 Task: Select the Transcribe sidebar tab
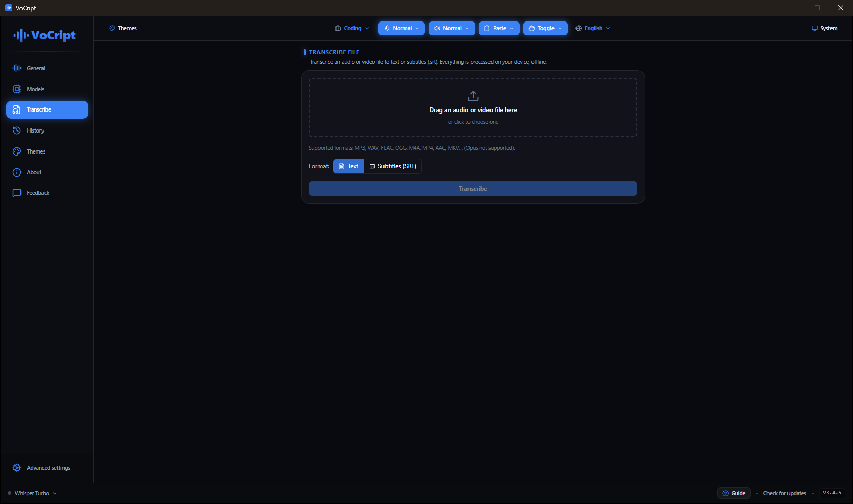coord(47,109)
